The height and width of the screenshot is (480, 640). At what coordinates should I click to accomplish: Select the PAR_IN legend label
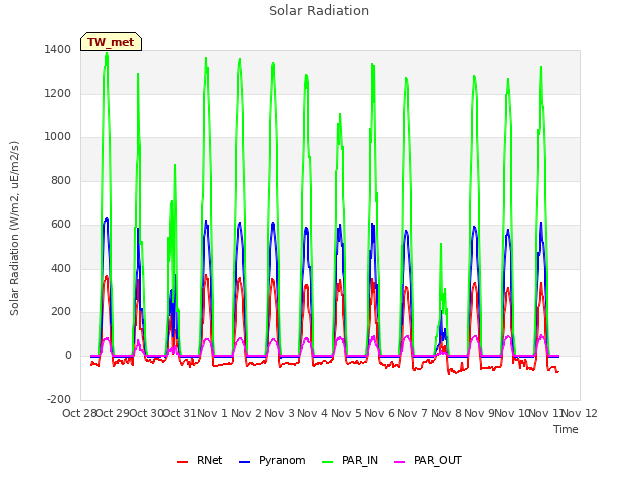360,460
